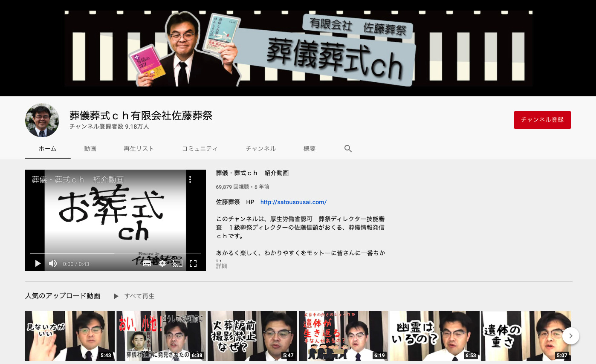Mute the video player volume
Viewport: 596px width, 364px height.
[x=53, y=264]
